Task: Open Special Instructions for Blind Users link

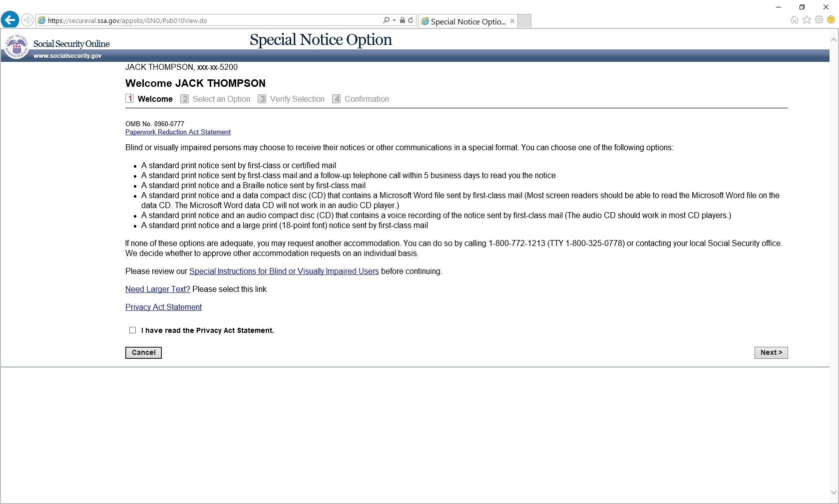Action: pos(284,271)
